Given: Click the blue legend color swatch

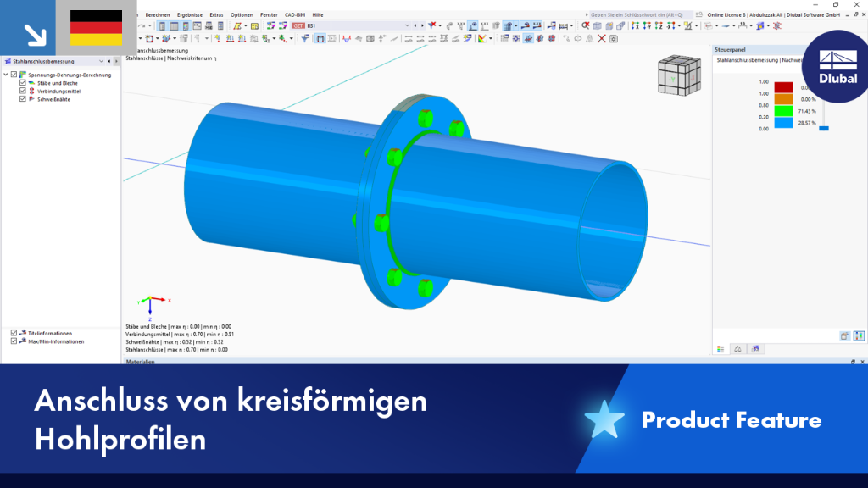Looking at the screenshot, I should (x=783, y=122).
